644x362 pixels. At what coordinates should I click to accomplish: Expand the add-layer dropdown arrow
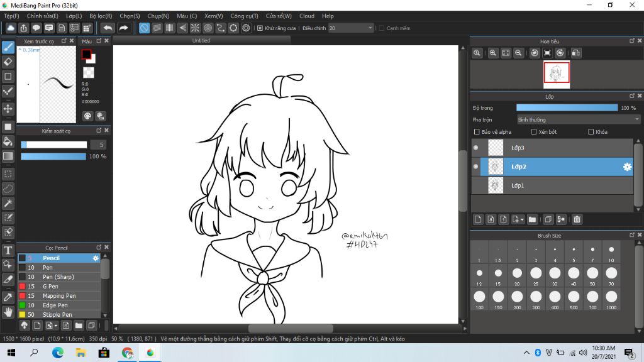pos(522,219)
